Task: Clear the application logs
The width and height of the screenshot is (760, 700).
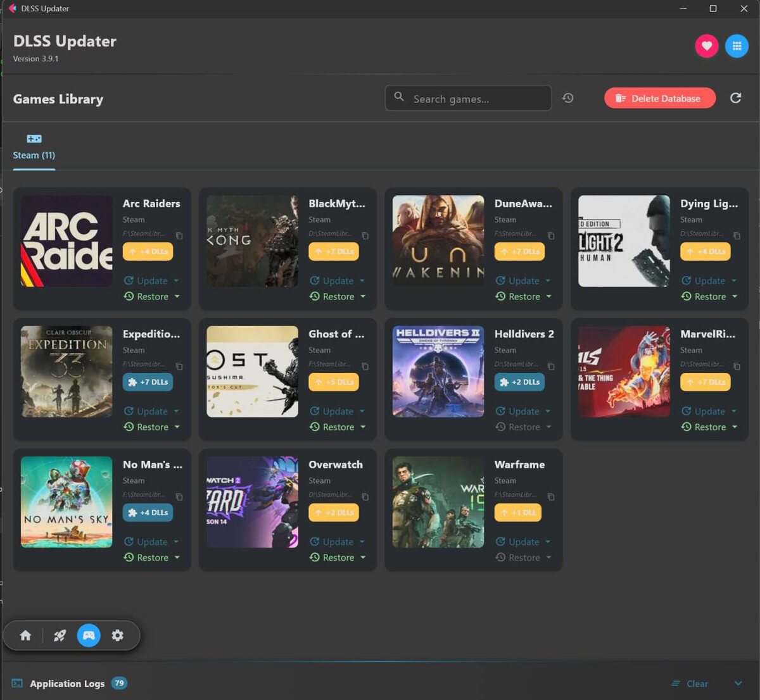Action: pos(690,684)
